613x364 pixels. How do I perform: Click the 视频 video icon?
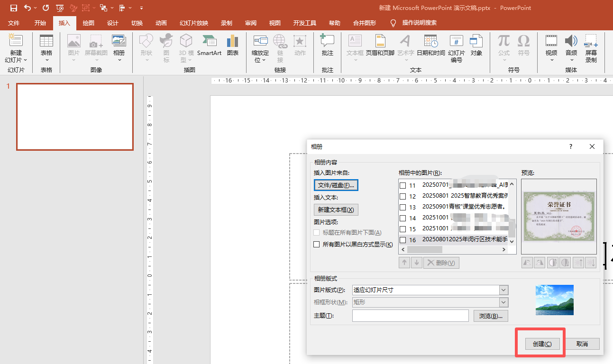pyautogui.click(x=551, y=41)
